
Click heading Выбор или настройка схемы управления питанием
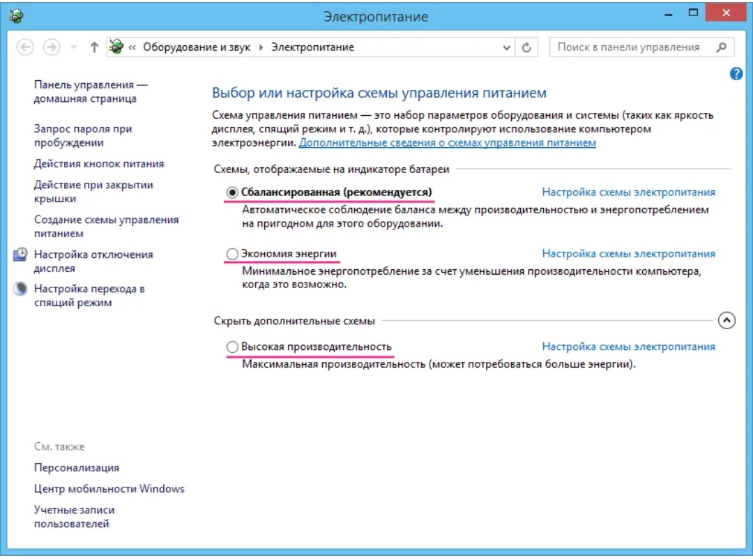379,93
